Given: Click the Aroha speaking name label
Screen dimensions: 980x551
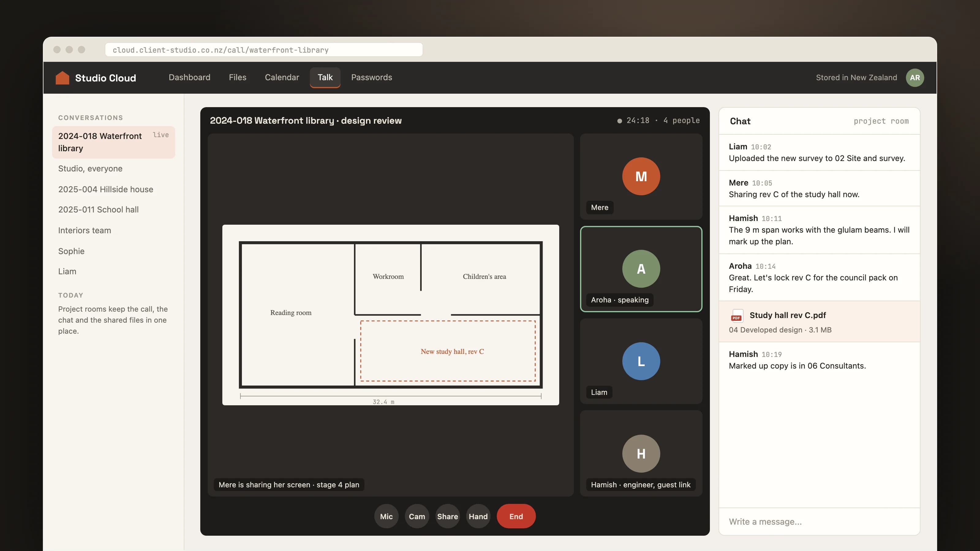Looking at the screenshot, I should tap(619, 300).
